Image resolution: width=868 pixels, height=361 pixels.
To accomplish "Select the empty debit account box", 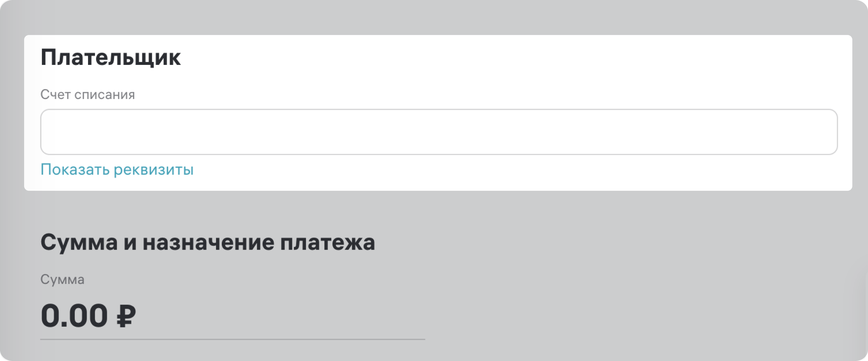I will pyautogui.click(x=439, y=132).
